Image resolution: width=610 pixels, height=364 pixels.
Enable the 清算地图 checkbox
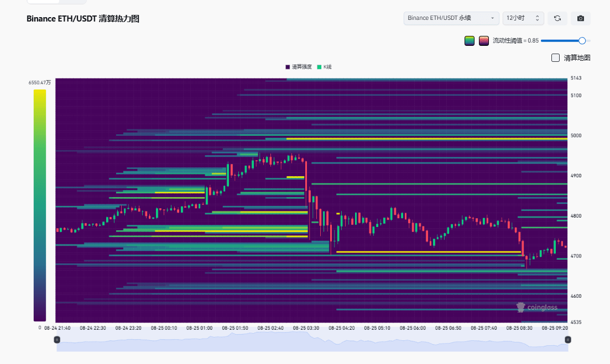coord(556,58)
